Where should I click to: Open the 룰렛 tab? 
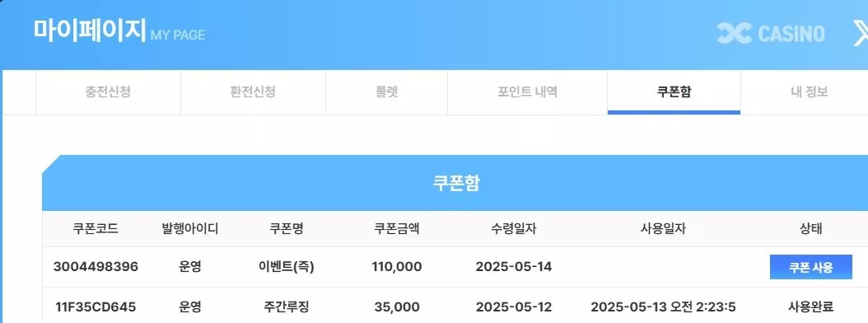pyautogui.click(x=386, y=92)
